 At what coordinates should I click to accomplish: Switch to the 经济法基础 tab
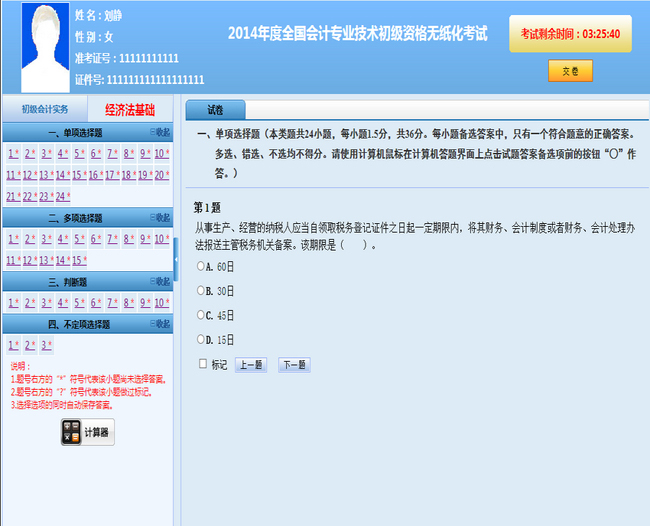(130, 109)
